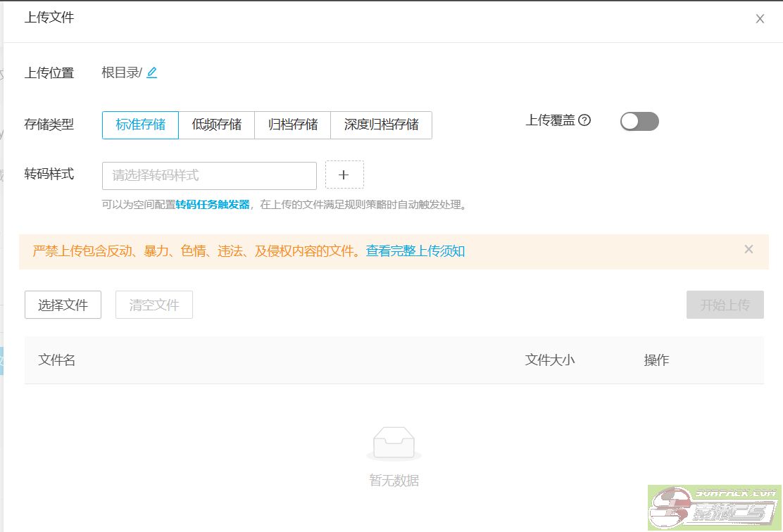Click the empty data inbox icon
This screenshot has width=783, height=532.
(x=394, y=441)
